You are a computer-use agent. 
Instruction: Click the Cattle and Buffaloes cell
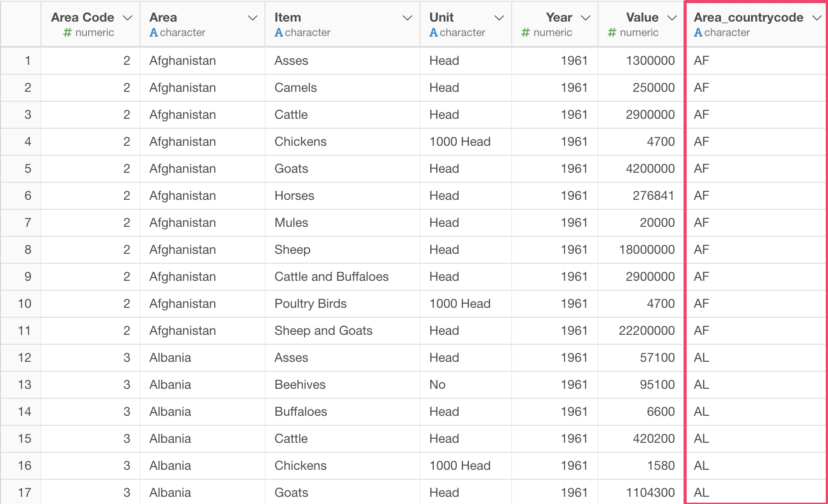[x=342, y=277]
